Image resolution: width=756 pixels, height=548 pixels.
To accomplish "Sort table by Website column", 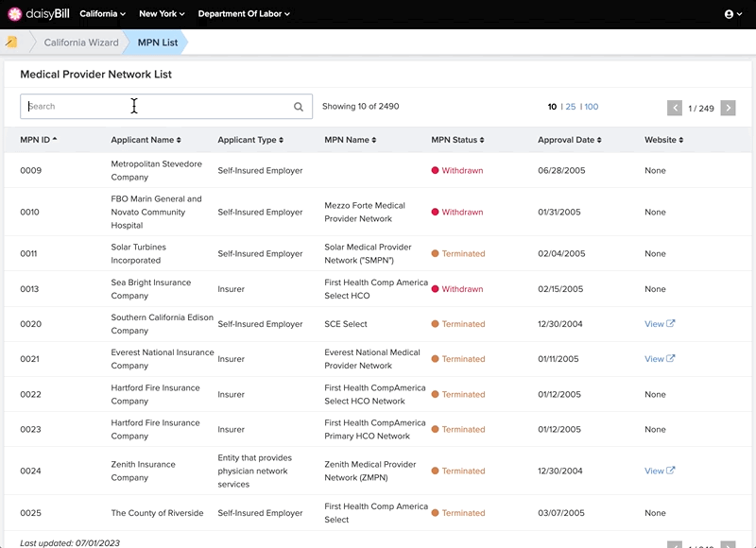I will coord(664,140).
